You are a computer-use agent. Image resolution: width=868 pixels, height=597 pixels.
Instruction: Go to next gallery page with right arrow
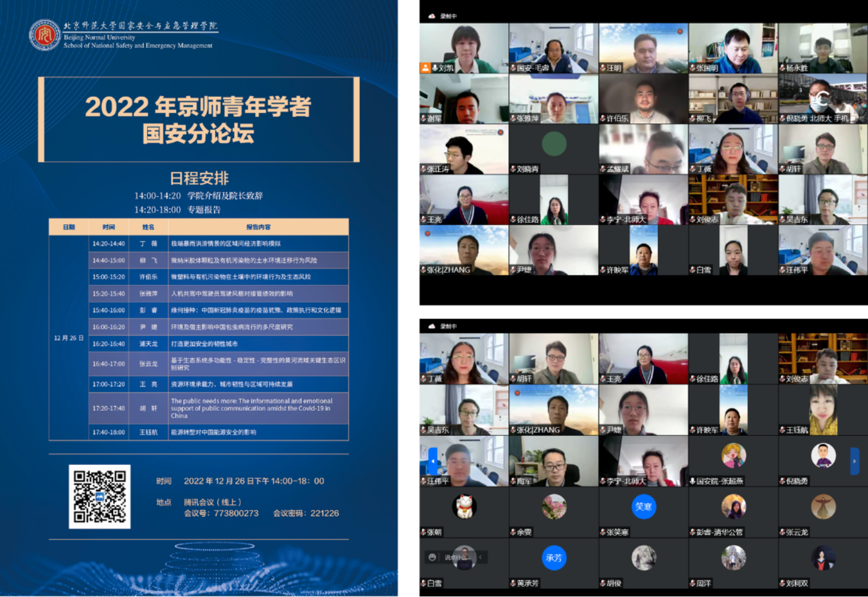[x=854, y=461]
